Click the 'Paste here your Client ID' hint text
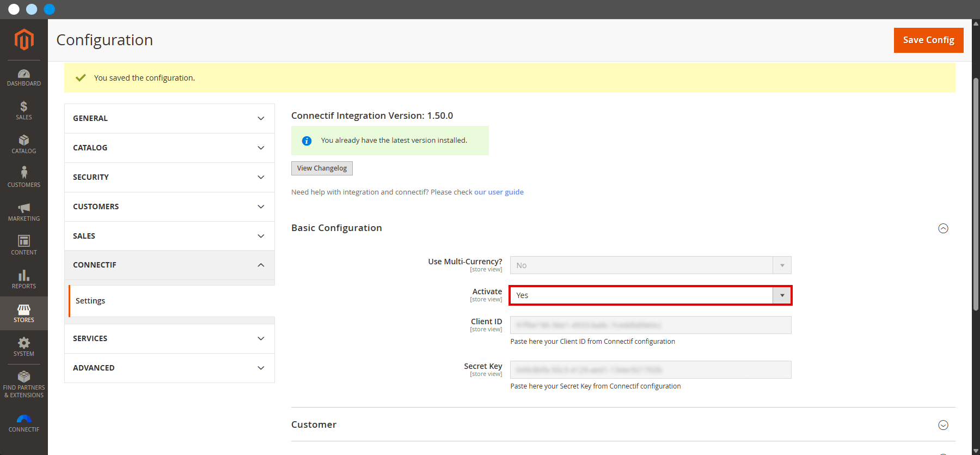The image size is (980, 455). [593, 342]
